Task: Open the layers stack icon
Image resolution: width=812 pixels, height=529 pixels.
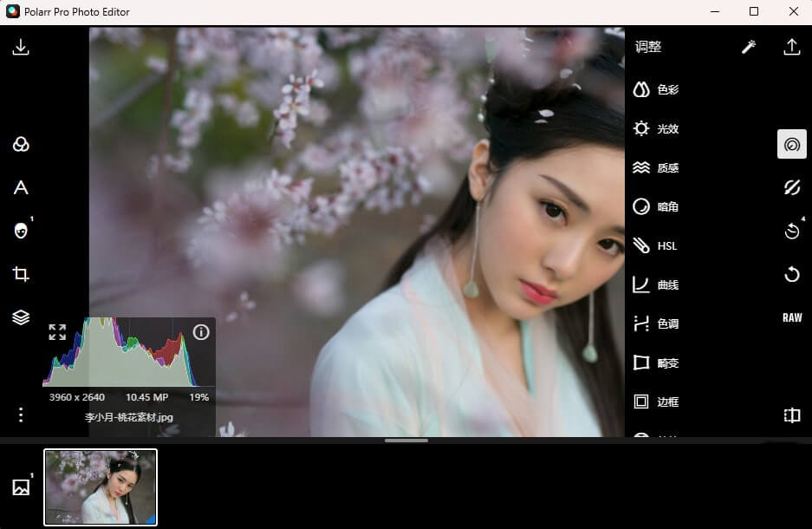Action: [x=21, y=317]
